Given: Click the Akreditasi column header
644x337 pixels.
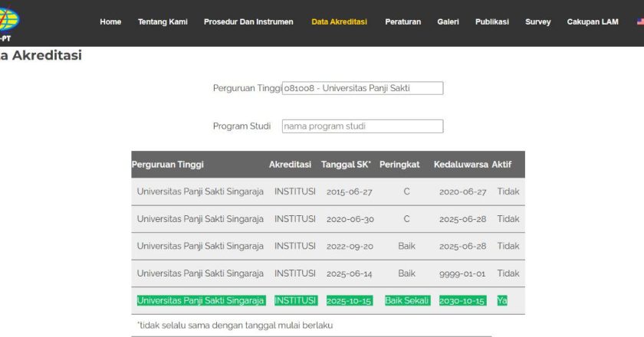Looking at the screenshot, I should [290, 165].
